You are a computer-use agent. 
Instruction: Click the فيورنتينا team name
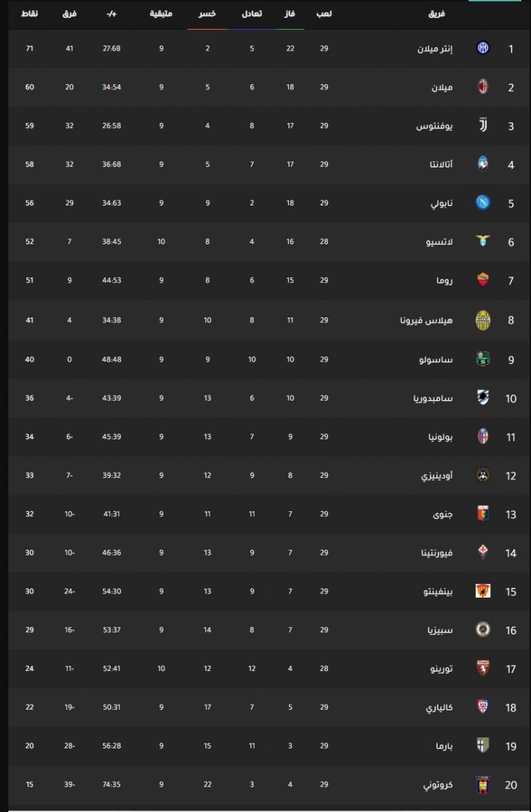[437, 553]
